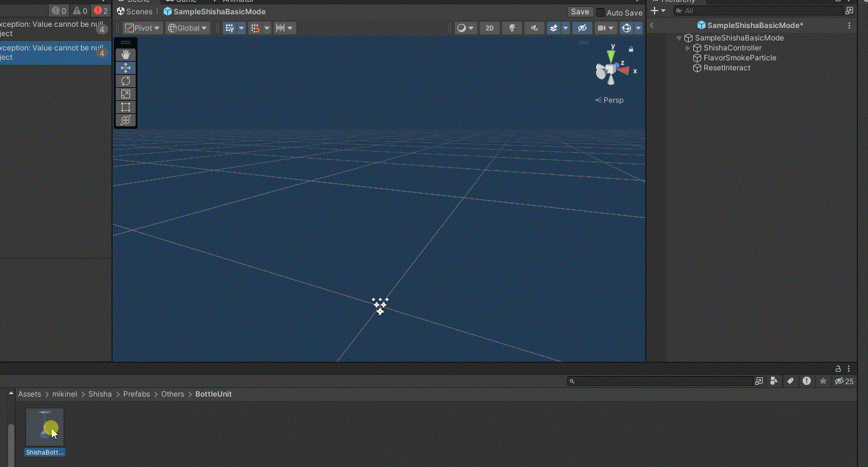Toggle scene audio mute icon
Image resolution: width=868 pixels, height=467 pixels.
534,28
